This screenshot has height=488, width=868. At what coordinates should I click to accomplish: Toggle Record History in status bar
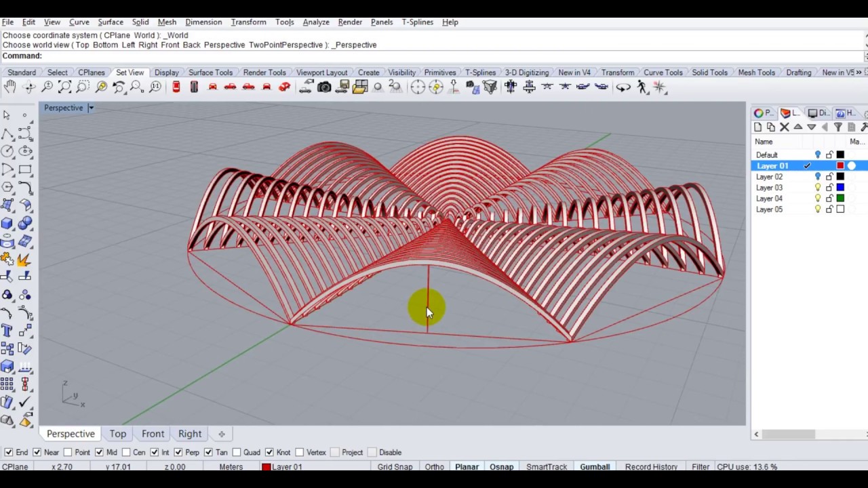[x=651, y=467]
